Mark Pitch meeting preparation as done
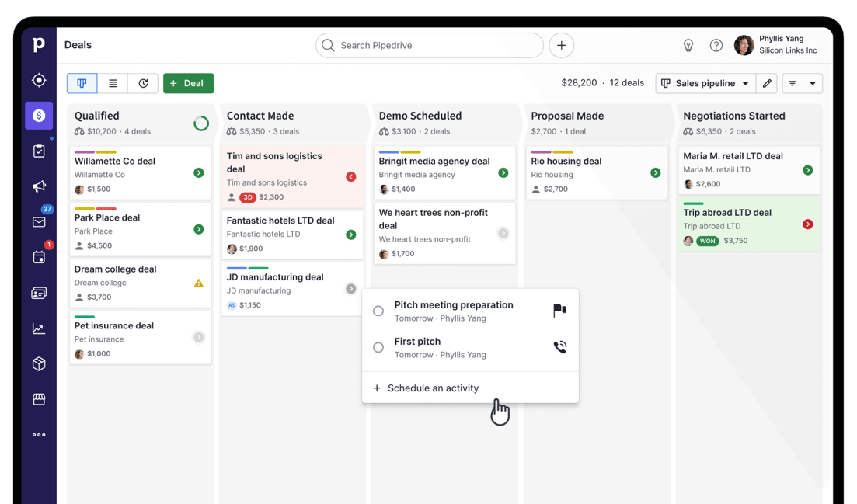The width and height of the screenshot is (857, 504). [378, 311]
